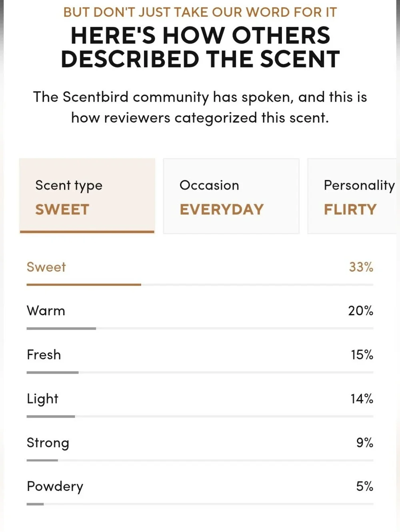400x532 pixels.
Task: Click the 33% percentage value
Action: pos(361,267)
